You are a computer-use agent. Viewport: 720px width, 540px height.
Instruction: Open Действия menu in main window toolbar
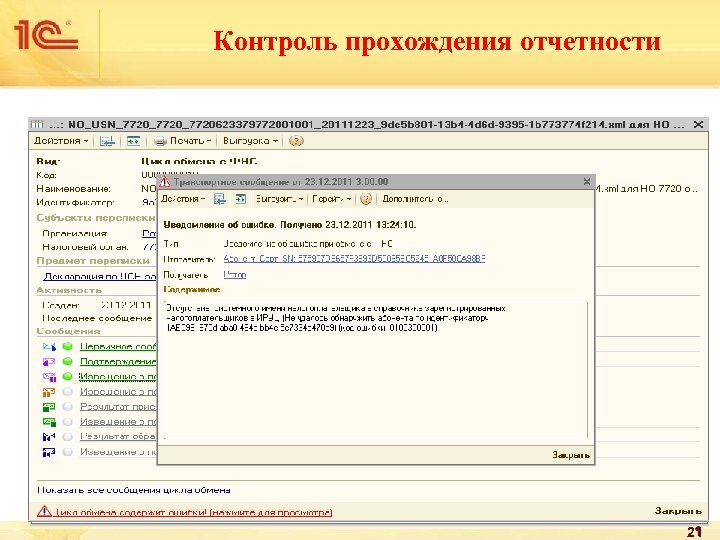[61, 141]
